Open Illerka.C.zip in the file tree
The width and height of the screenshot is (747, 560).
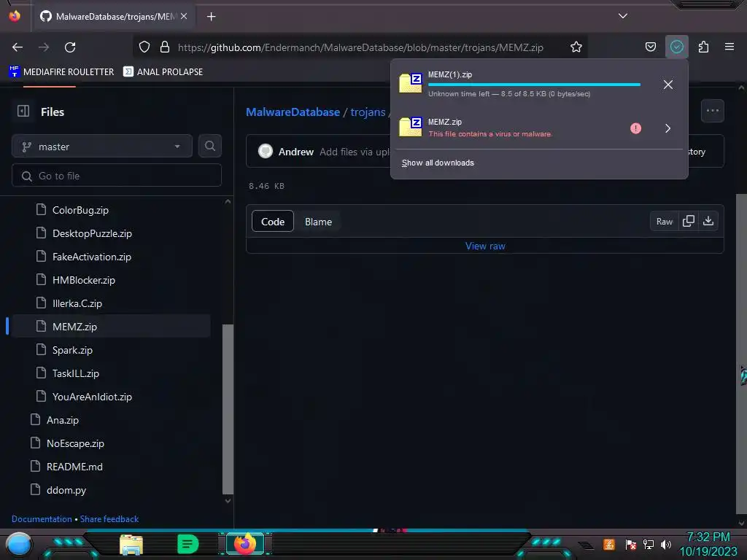[77, 303]
